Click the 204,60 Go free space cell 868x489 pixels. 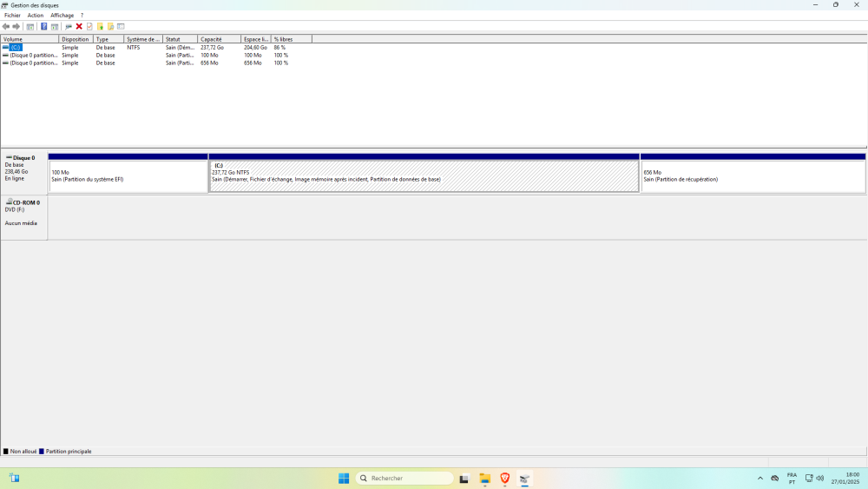coord(255,48)
